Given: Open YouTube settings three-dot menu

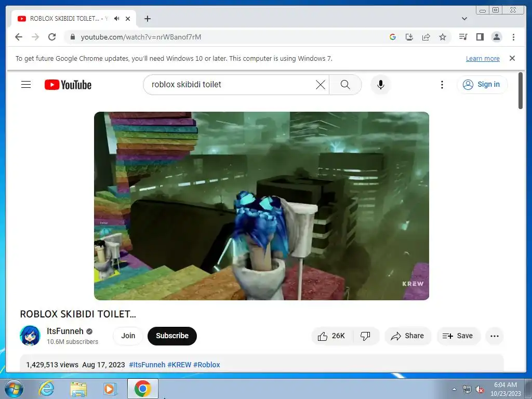Looking at the screenshot, I should (x=442, y=85).
